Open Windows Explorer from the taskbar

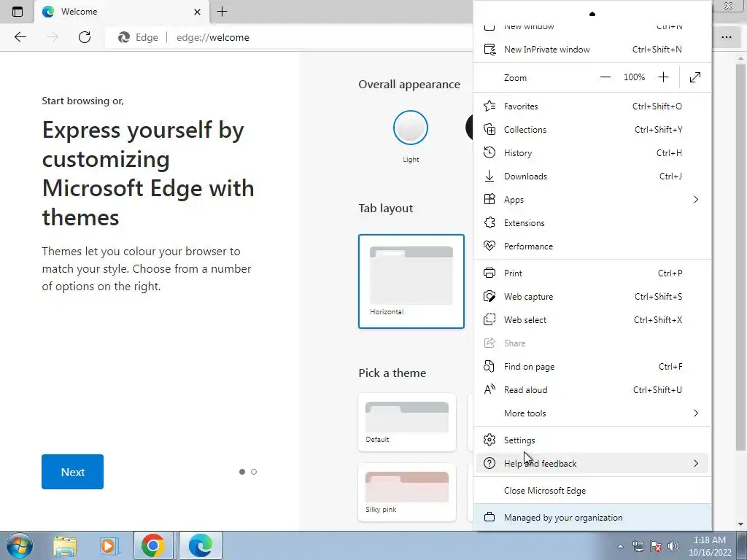65,545
